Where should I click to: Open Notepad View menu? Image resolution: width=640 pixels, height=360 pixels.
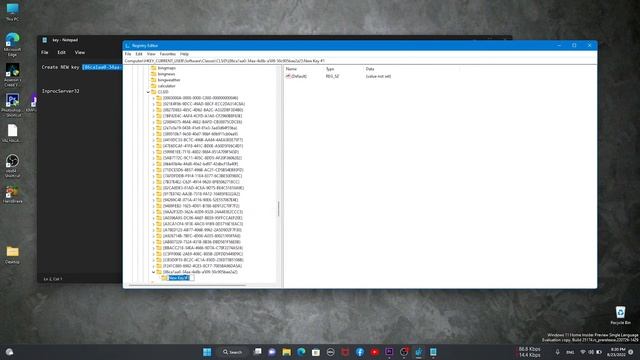click(x=80, y=52)
